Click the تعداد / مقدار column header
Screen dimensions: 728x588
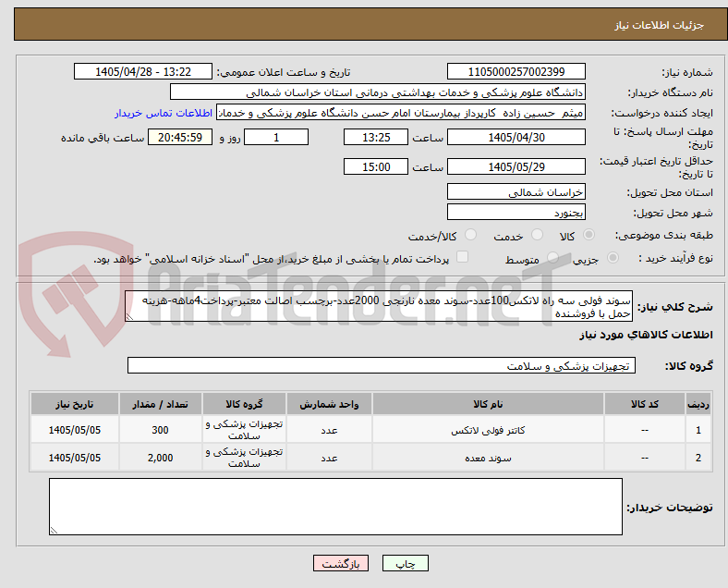point(160,404)
